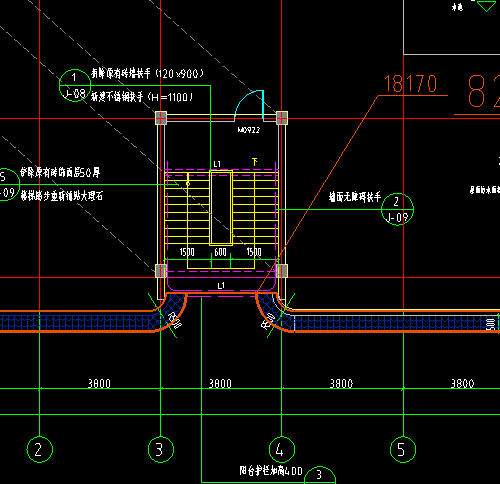Click the right R900 radius label
The width and height of the screenshot is (500, 484).
(x=268, y=321)
